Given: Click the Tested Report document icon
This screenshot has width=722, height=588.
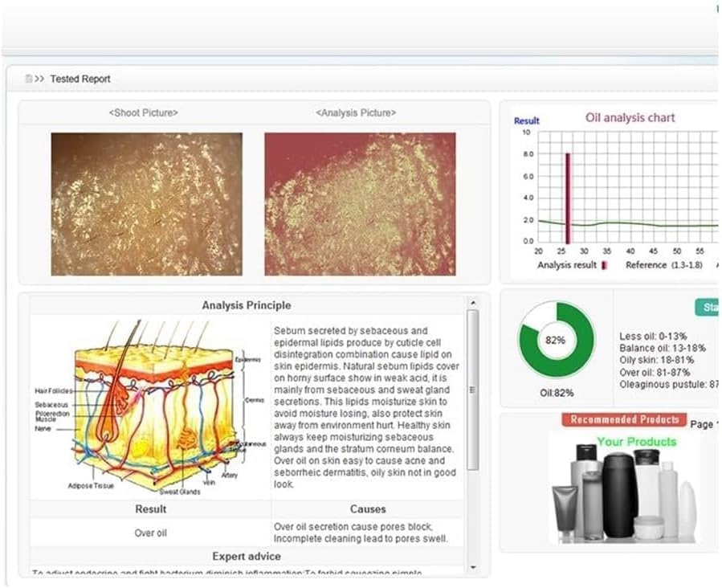Looking at the screenshot, I should tap(28, 79).
